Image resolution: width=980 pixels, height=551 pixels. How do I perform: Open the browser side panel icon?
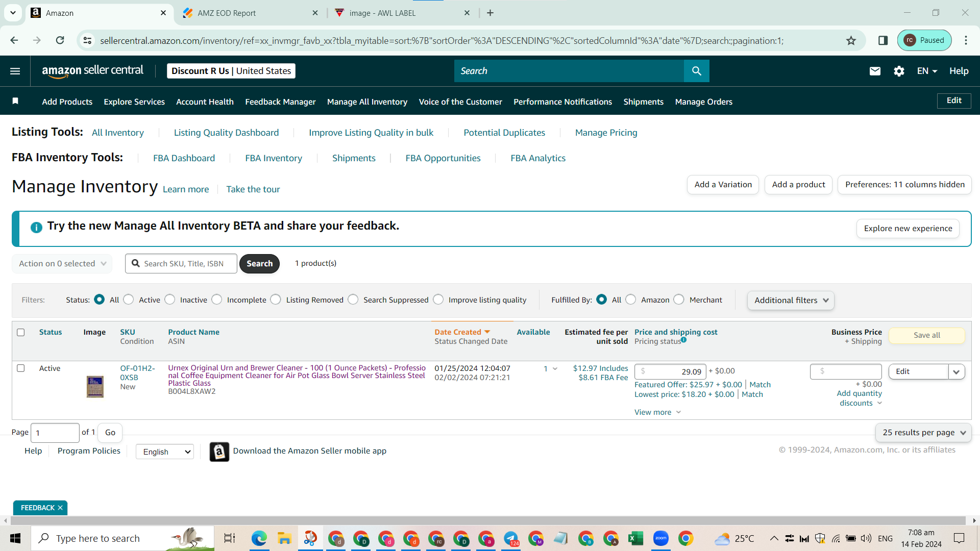(883, 40)
